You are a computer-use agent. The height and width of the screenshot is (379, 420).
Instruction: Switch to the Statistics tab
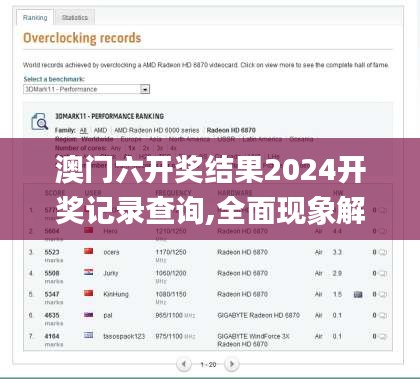point(75,18)
